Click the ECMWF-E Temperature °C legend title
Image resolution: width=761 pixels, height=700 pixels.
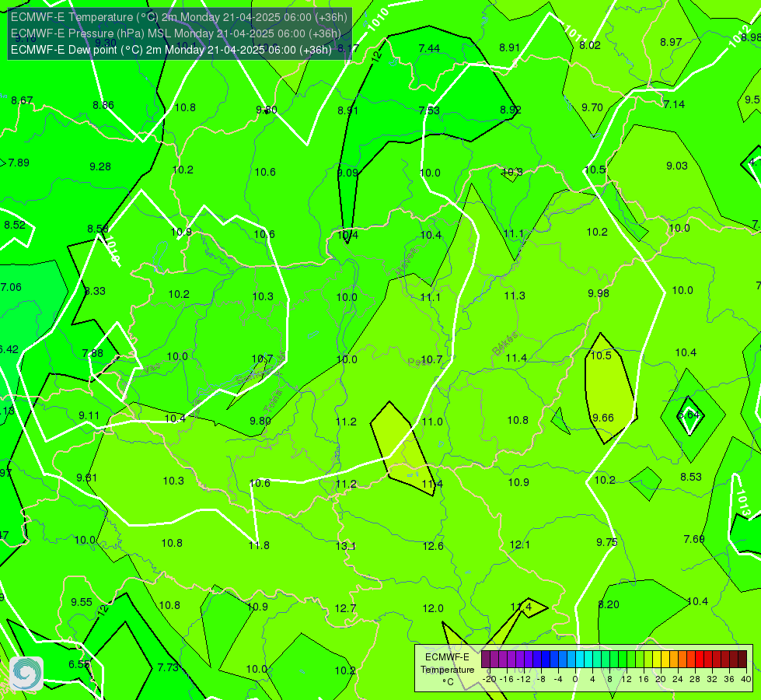[x=448, y=670]
